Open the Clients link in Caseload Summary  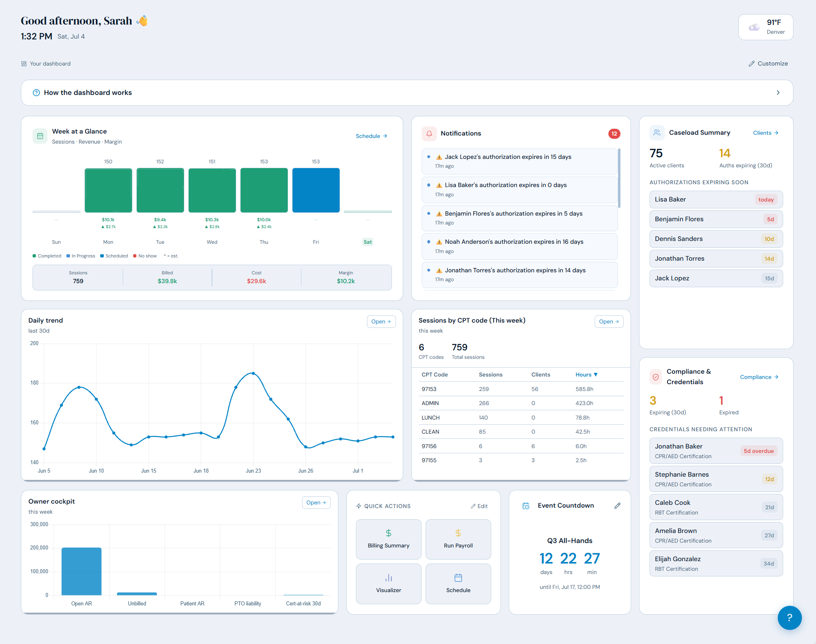coord(766,133)
